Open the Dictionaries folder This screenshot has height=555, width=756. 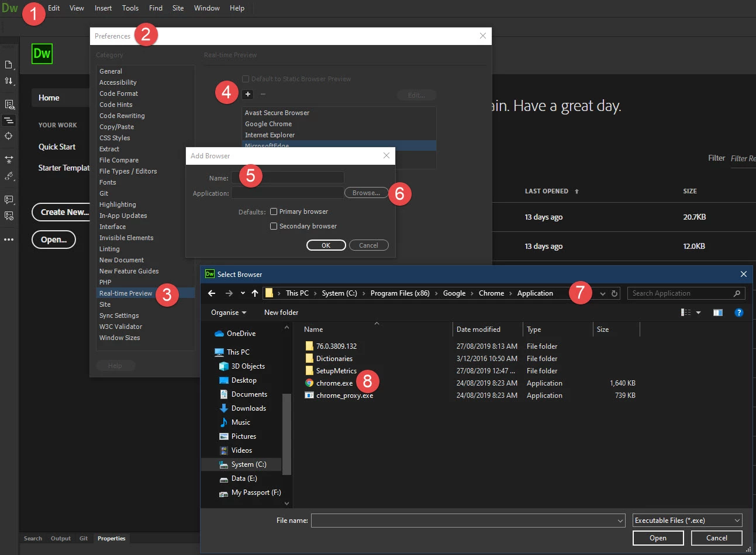pyautogui.click(x=329, y=359)
